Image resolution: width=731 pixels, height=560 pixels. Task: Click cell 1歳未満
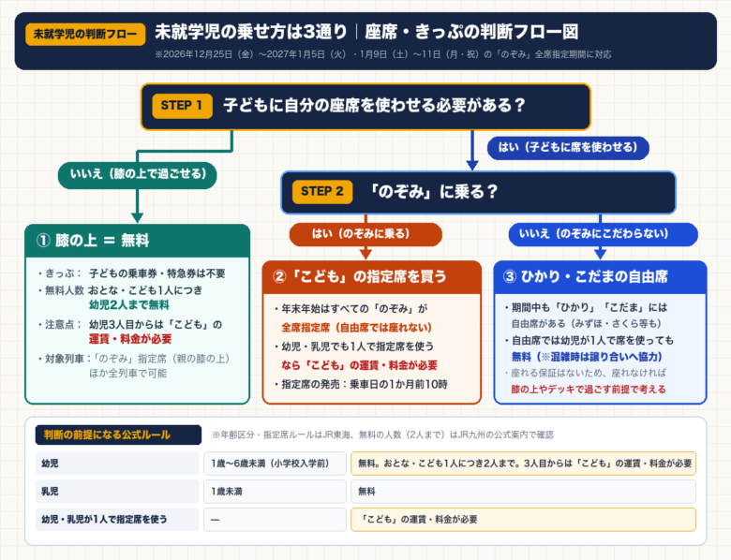[275, 492]
